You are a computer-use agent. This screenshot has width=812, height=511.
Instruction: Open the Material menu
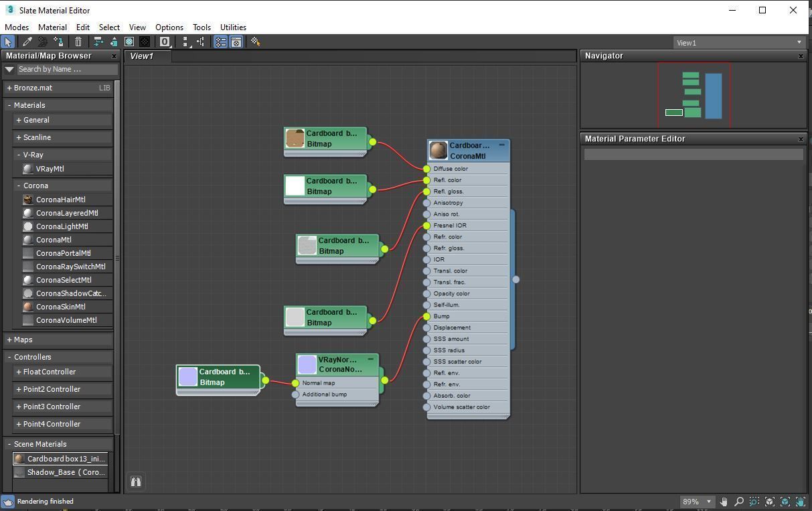coord(52,27)
